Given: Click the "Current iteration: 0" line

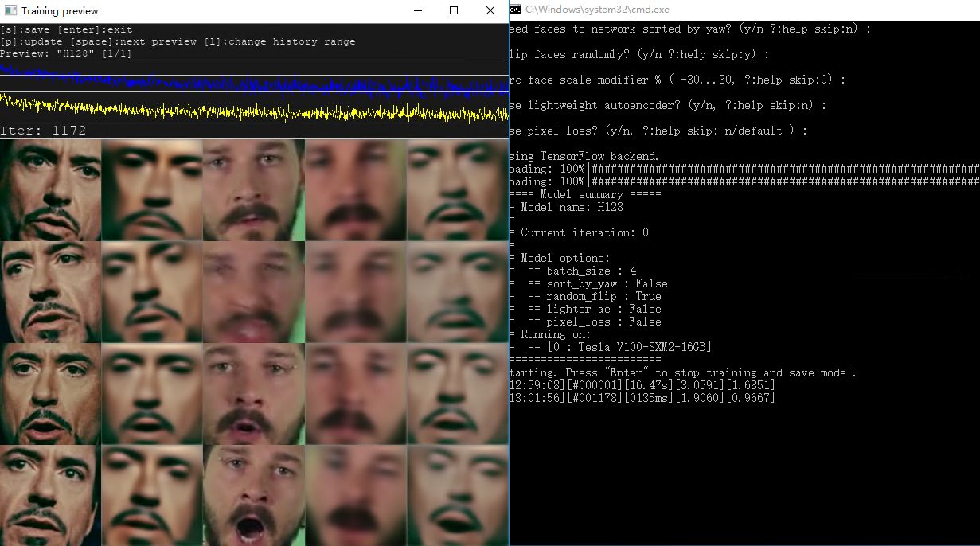Looking at the screenshot, I should point(579,232).
